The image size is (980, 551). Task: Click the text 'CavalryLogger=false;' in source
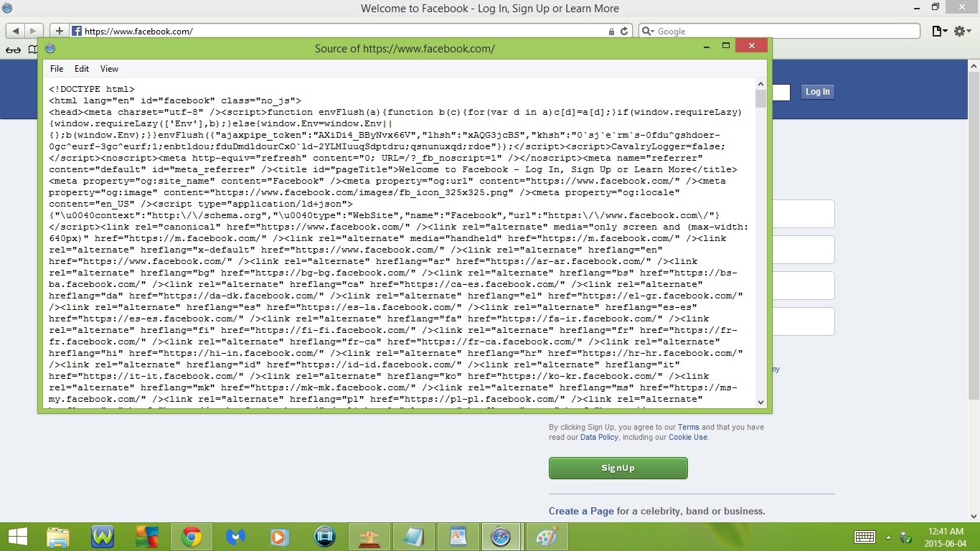(668, 146)
